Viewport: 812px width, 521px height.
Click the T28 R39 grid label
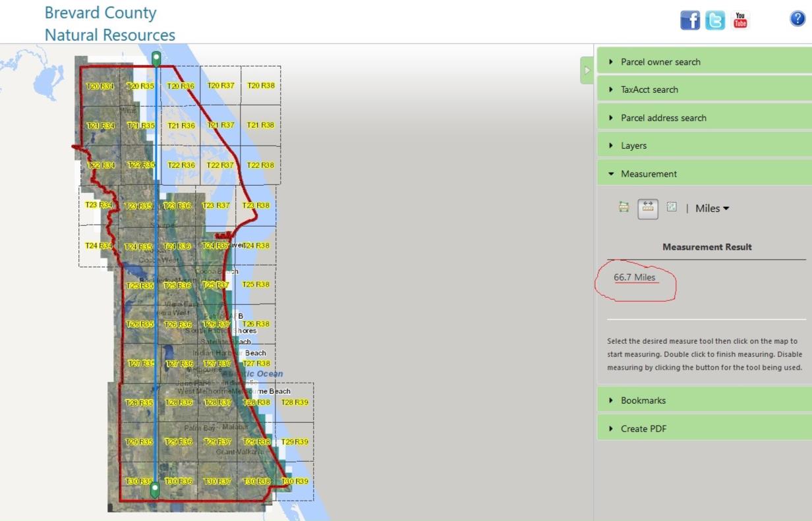coord(295,402)
